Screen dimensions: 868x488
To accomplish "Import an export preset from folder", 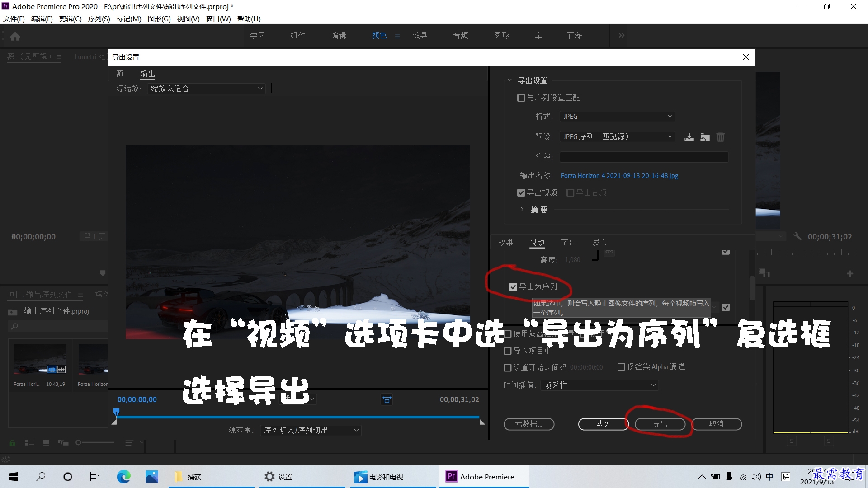I will [705, 137].
